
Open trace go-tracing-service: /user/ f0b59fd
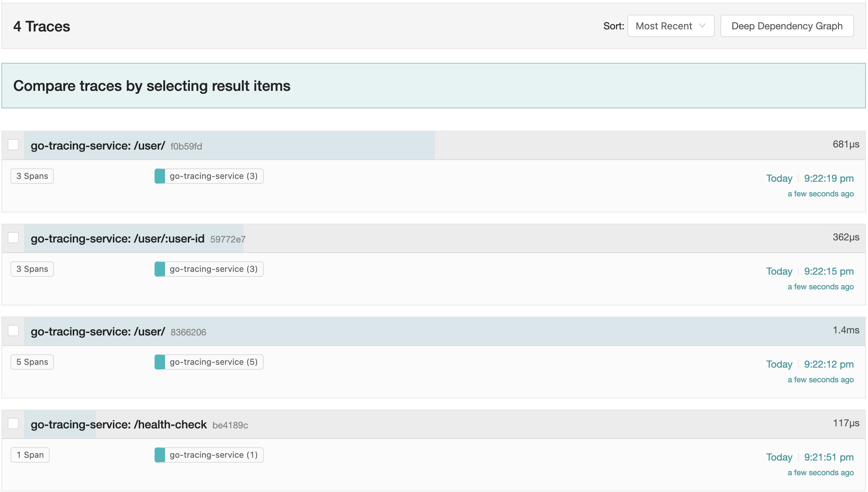[x=98, y=146]
